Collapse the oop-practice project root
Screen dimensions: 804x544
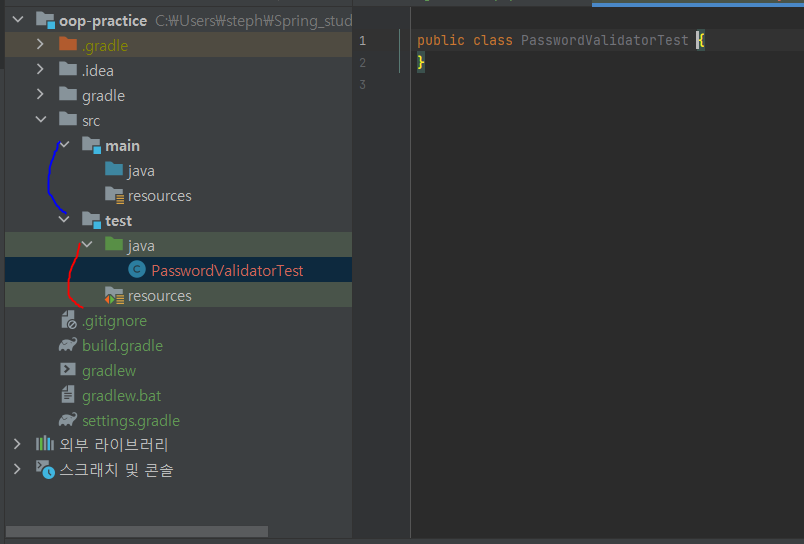(x=18, y=20)
